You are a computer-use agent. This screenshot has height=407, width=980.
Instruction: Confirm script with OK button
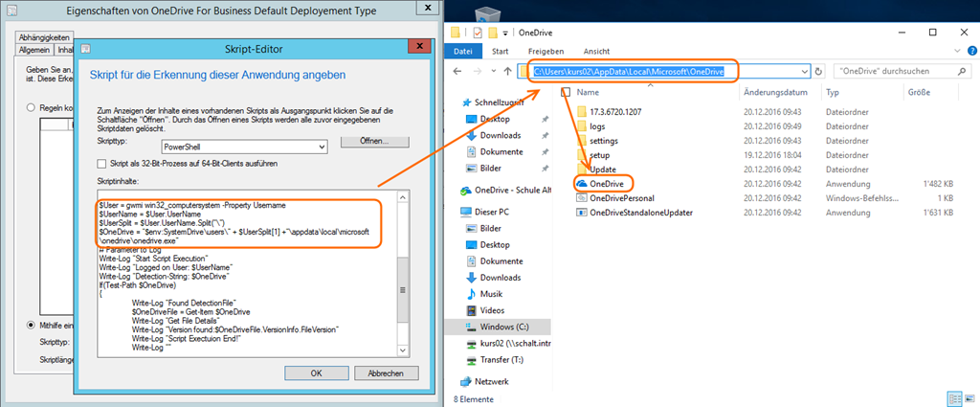tap(316, 373)
